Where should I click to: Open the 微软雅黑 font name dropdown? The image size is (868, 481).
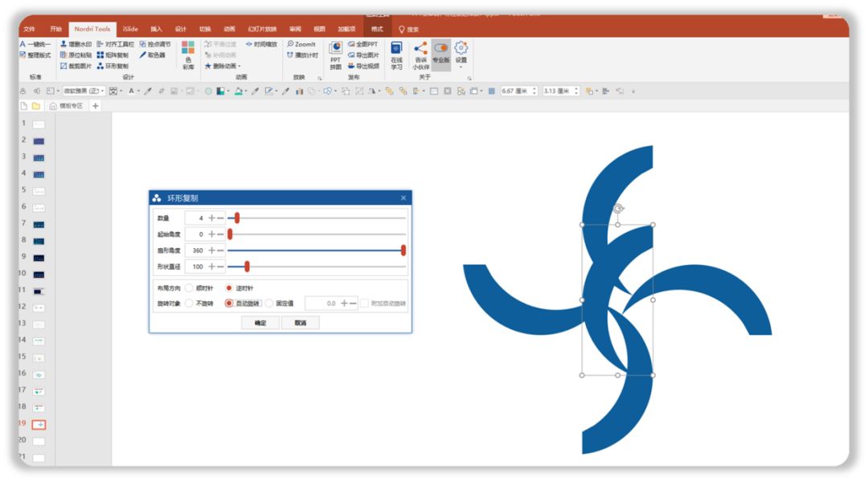pos(84,91)
